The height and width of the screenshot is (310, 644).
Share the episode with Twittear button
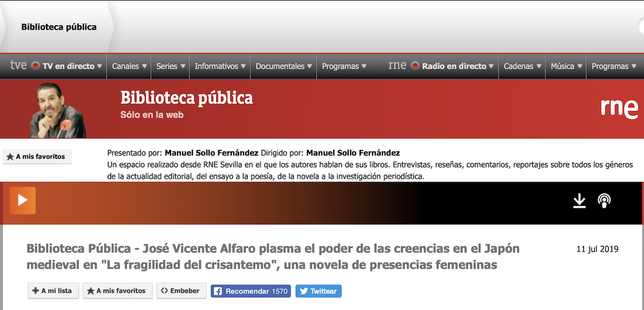click(x=318, y=291)
